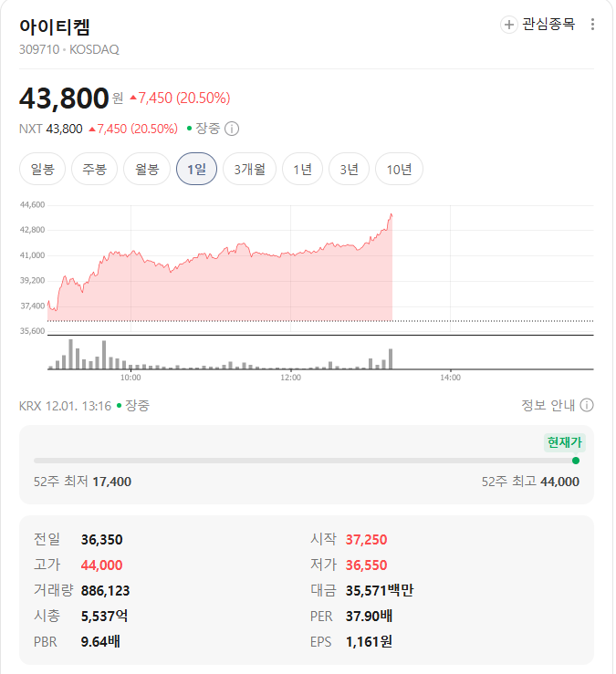This screenshot has height=674, width=616.
Task: Click the tallest volume bar near open
Action: [x=70, y=354]
